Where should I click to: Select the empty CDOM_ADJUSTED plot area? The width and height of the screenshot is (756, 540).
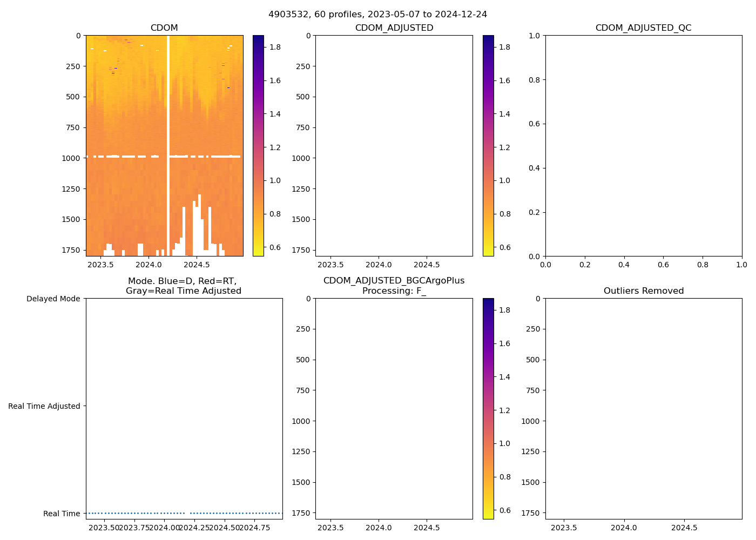394,146
